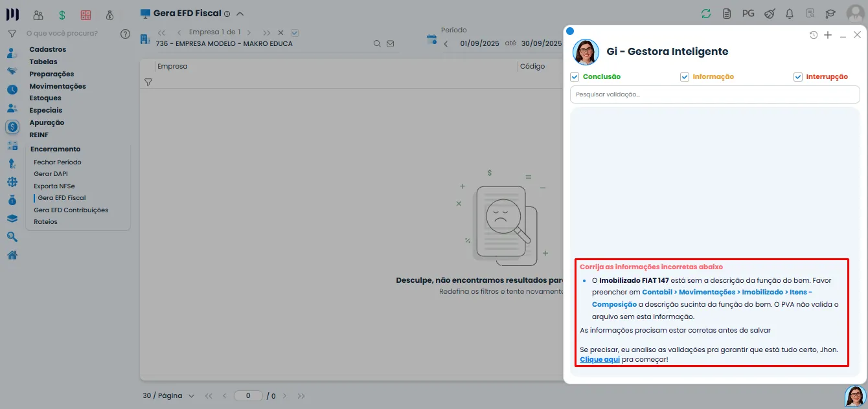Click the plus icon in the Gi panel header

tap(828, 35)
